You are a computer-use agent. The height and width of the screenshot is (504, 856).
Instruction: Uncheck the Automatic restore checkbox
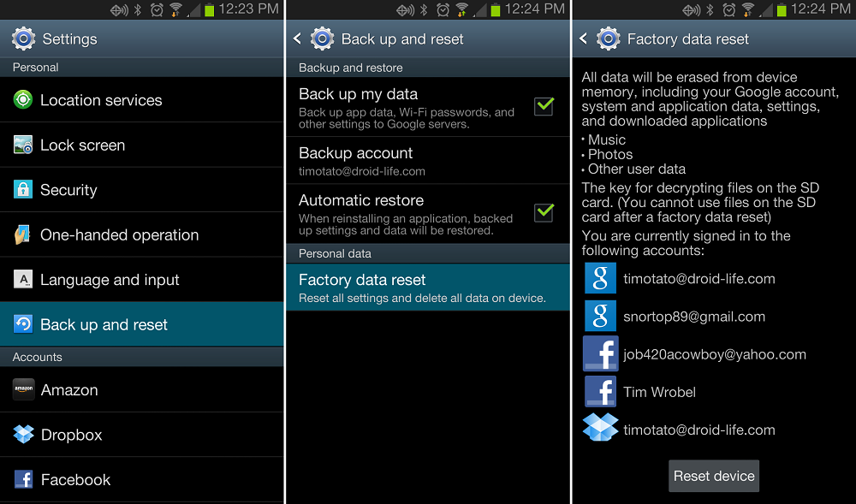point(544,212)
